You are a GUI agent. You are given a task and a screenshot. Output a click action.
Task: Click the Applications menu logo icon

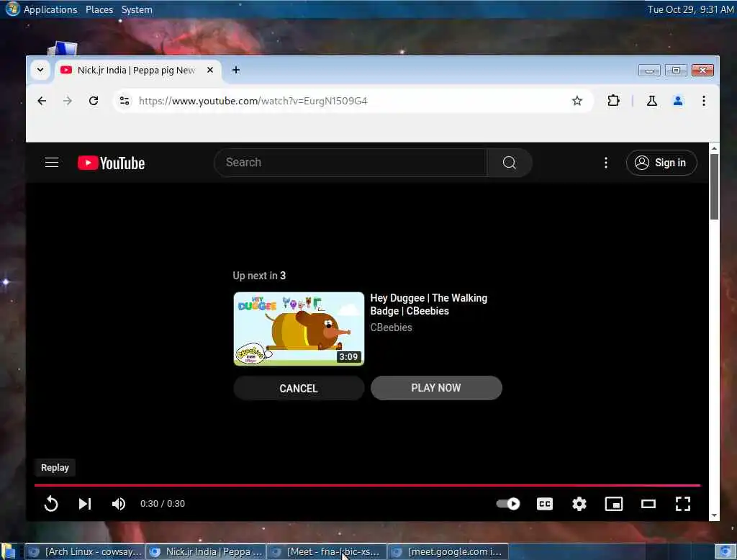click(13, 9)
